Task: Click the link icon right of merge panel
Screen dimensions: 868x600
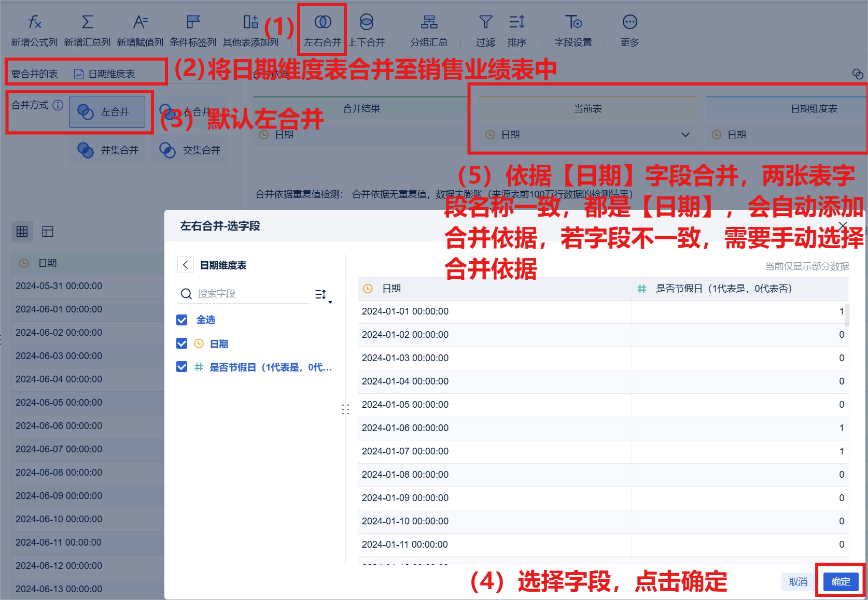Action: tap(858, 74)
